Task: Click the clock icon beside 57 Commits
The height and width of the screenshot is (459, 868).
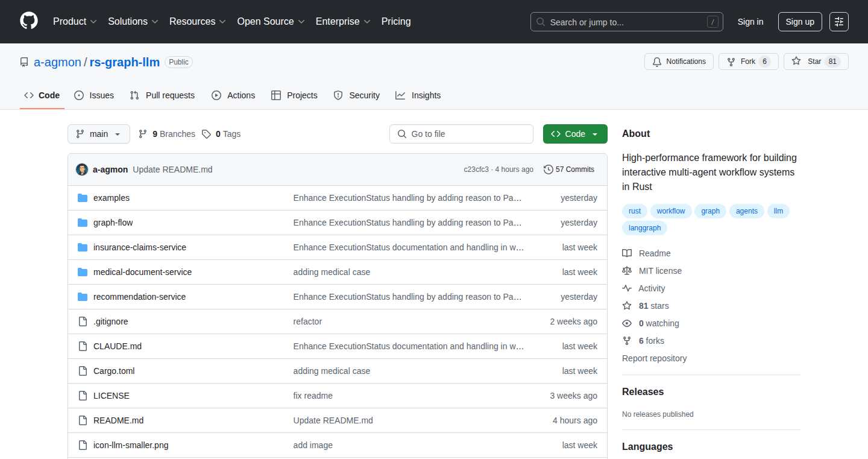Action: point(548,169)
